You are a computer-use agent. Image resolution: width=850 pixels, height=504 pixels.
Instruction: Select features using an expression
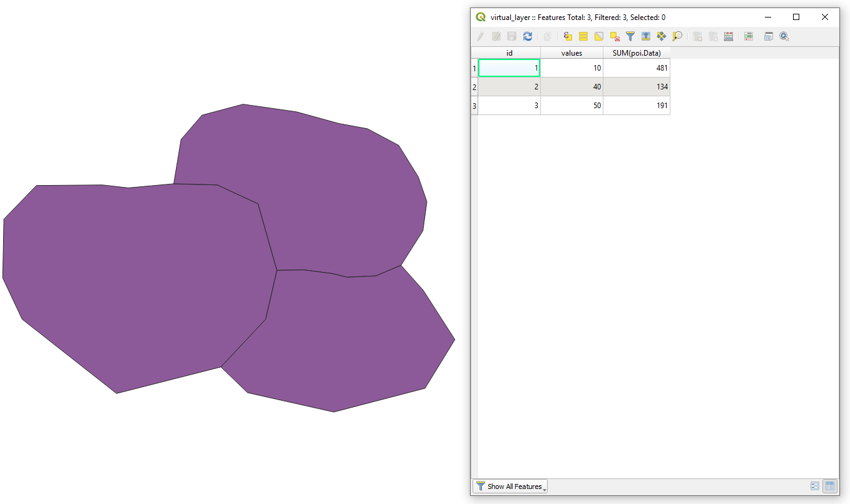click(x=568, y=36)
